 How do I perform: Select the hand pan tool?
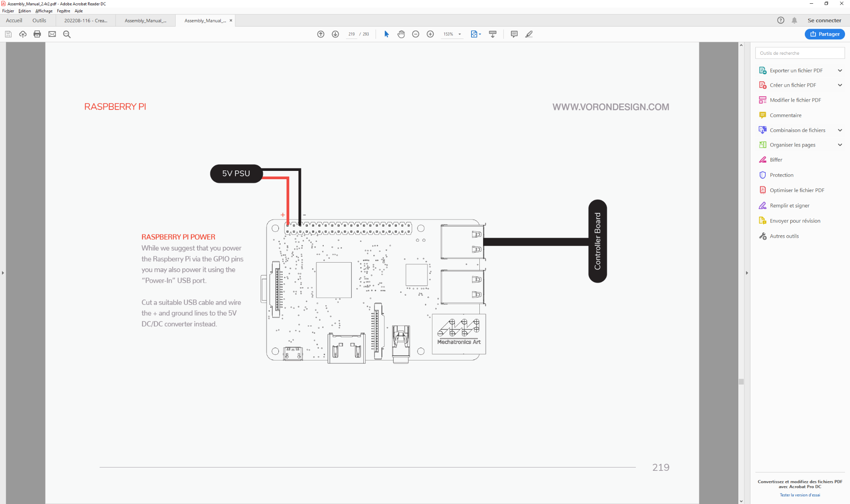pyautogui.click(x=401, y=34)
